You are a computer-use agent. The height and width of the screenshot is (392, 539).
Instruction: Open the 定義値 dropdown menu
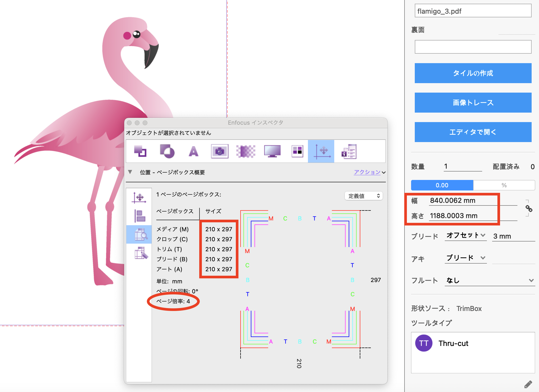pos(363,196)
